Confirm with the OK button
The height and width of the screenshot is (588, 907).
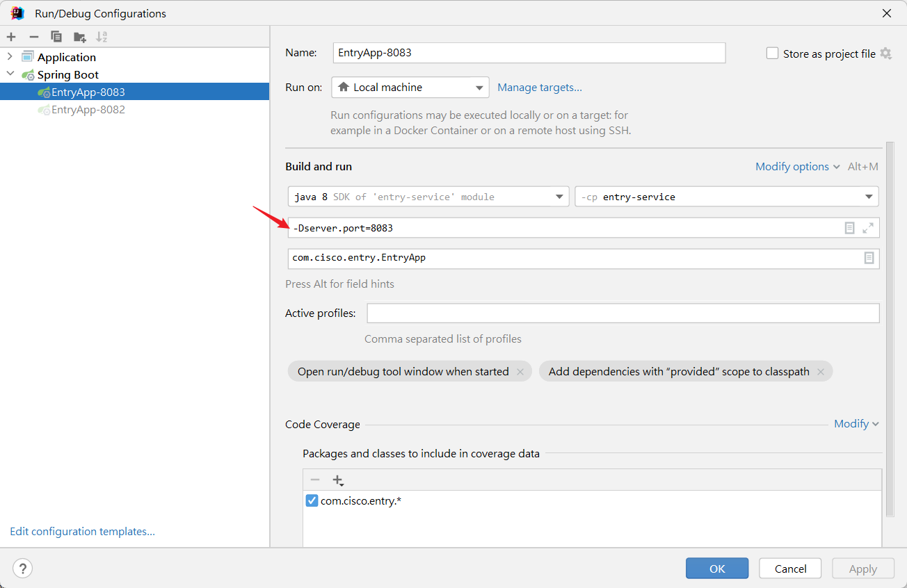click(x=717, y=569)
